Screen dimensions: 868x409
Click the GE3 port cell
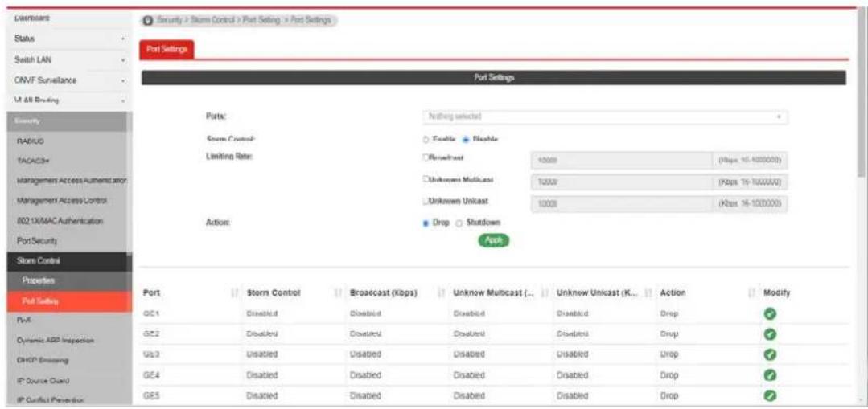click(150, 355)
